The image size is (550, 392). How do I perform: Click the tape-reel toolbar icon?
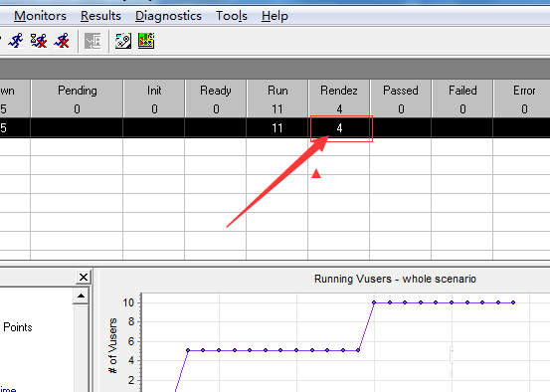click(123, 41)
